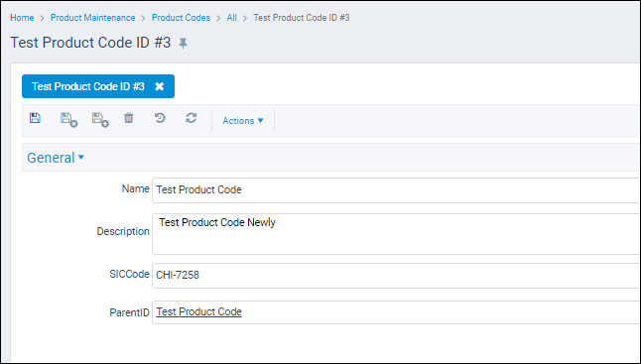641x364 pixels.
Task: Close the Test Product Code ID #3 tab
Action: point(160,86)
